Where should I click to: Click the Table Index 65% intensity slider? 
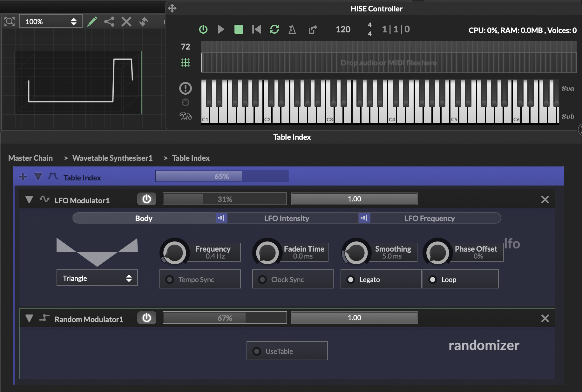[221, 176]
